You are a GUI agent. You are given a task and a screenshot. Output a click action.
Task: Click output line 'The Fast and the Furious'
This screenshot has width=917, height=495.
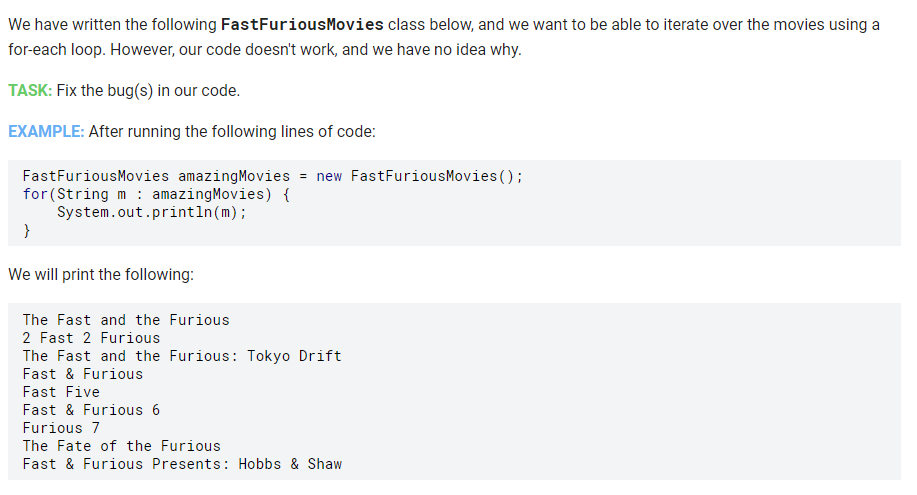click(126, 320)
